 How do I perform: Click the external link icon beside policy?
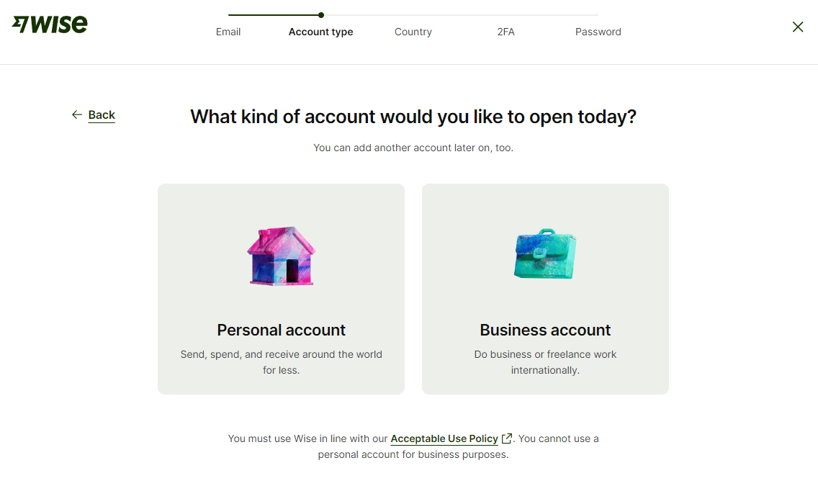point(507,438)
